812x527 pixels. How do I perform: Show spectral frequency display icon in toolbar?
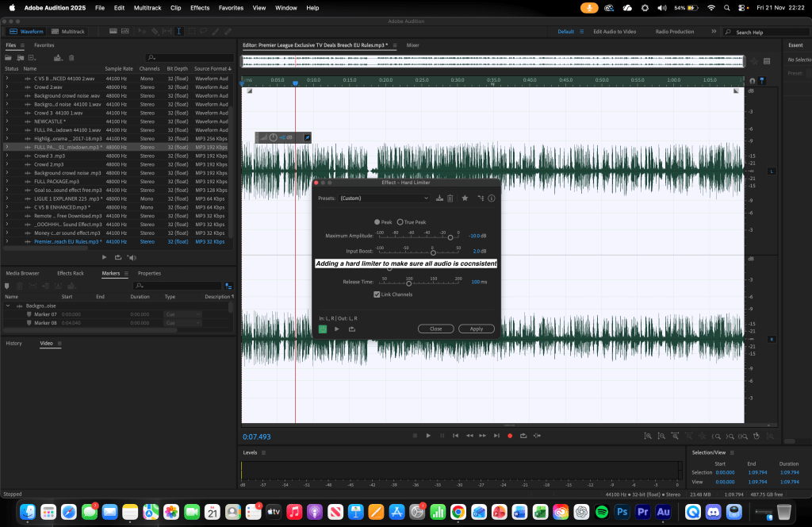coord(114,32)
